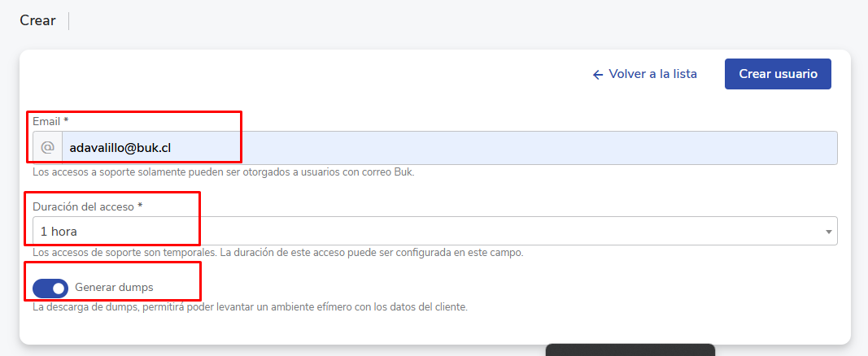
Task: Click the caret arrow of the duration select
Action: 828,232
